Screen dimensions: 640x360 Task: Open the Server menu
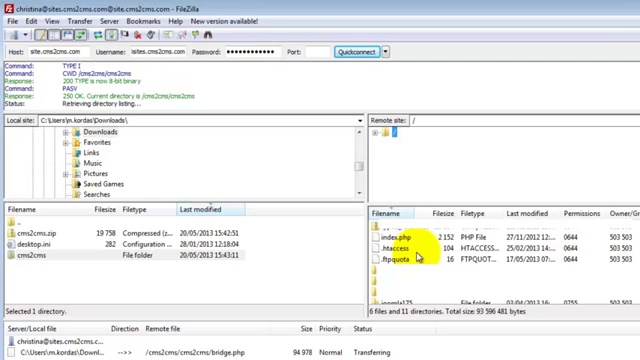tap(109, 21)
